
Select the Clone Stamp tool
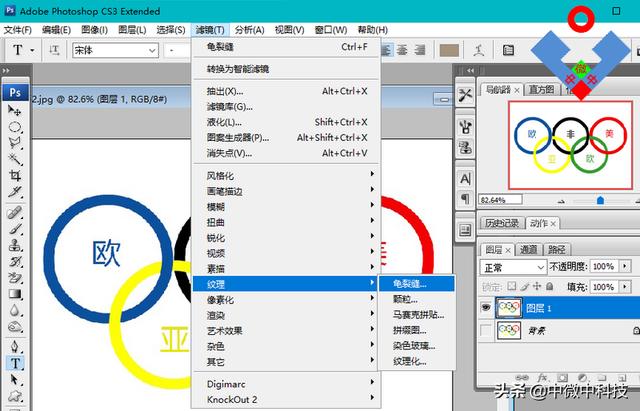coord(15,245)
